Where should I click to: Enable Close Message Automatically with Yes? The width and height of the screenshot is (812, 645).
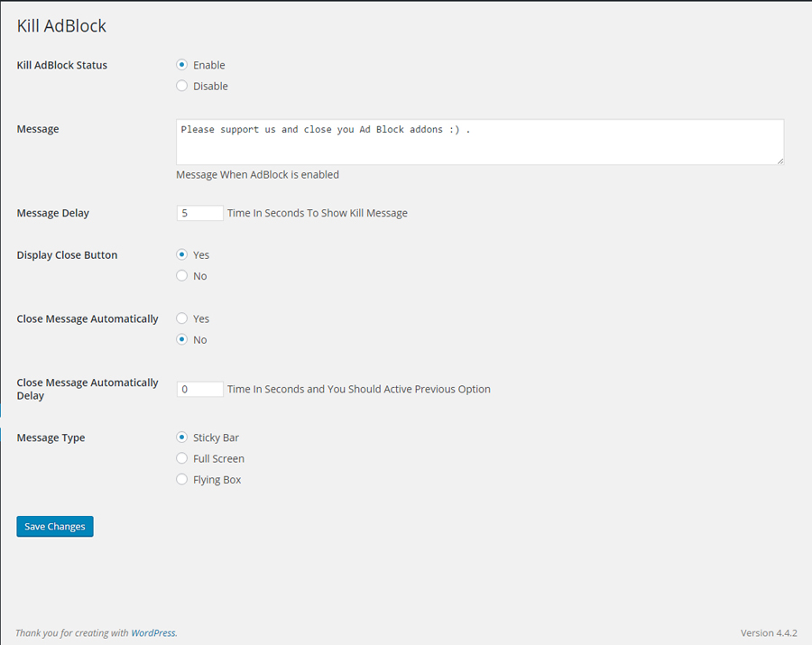182,318
